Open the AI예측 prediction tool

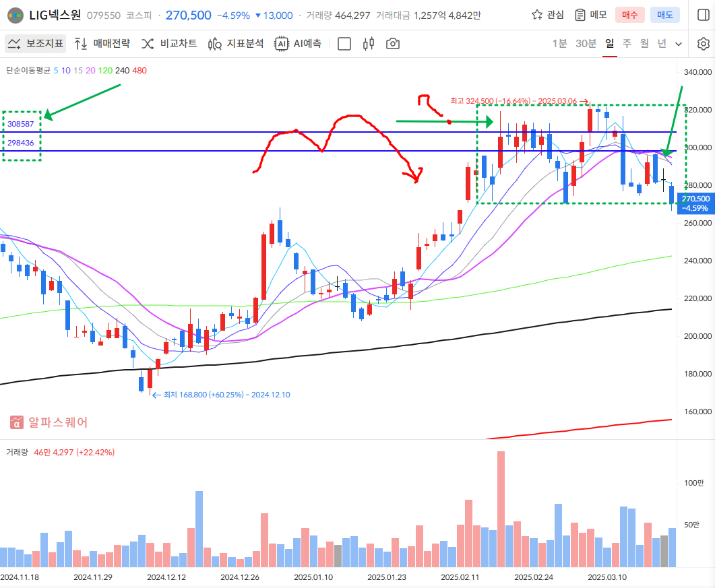[x=299, y=44]
